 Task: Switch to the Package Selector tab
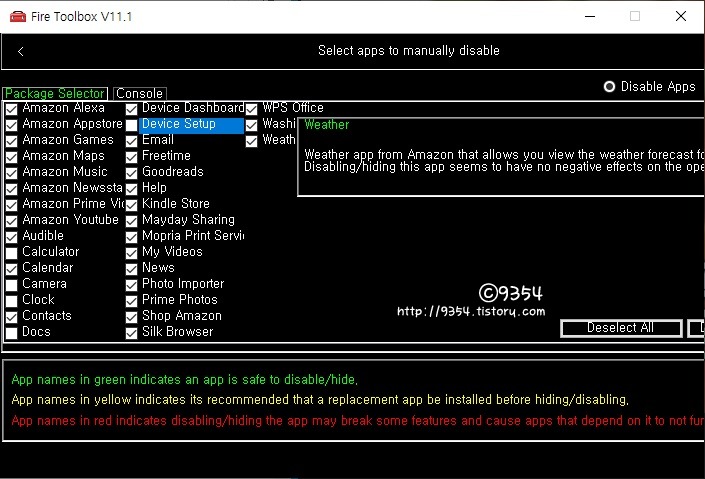55,93
